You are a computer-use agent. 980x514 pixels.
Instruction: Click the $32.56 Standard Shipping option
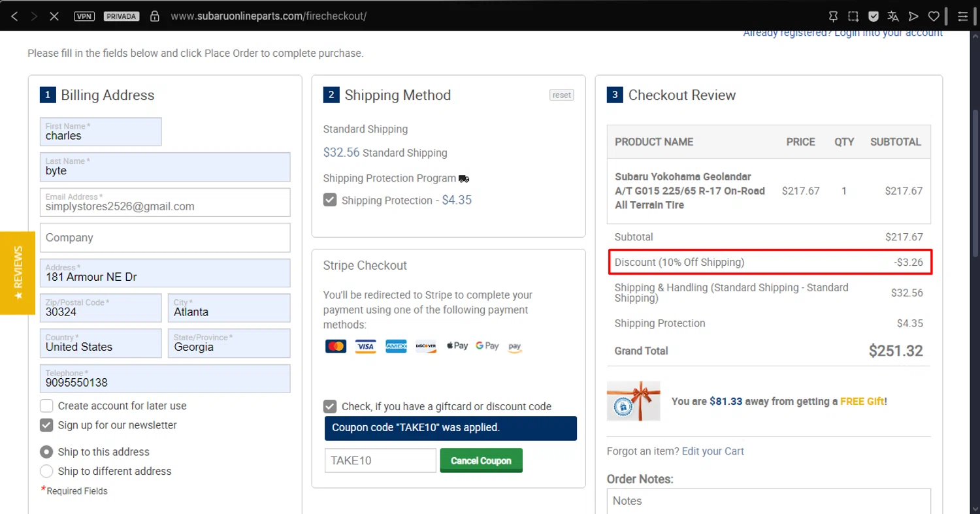tap(385, 153)
